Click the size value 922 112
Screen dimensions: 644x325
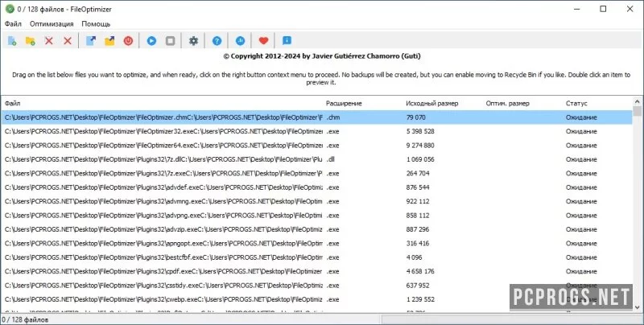[x=418, y=201]
